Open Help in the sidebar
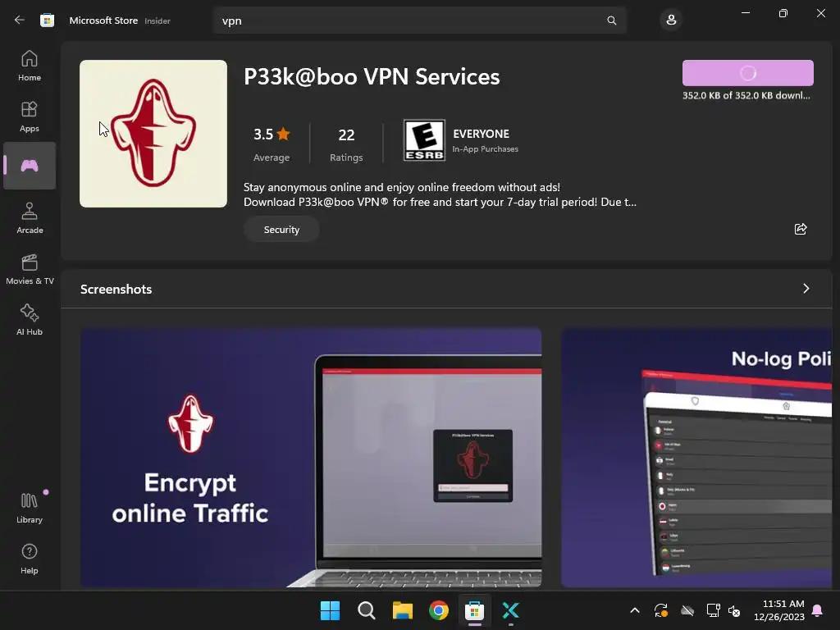Screen dimensions: 840x630 pyautogui.click(x=30, y=559)
